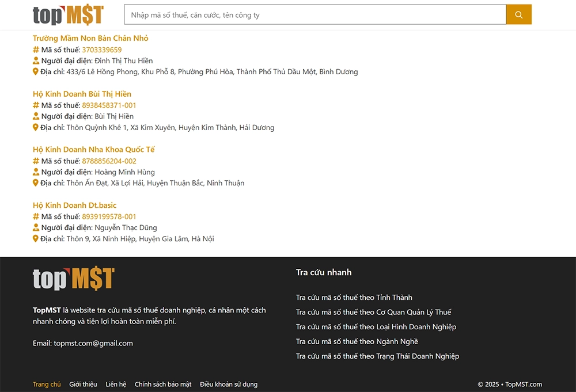Image resolution: width=576 pixels, height=392 pixels.
Task: Open Trường Mầm Non Bàn Chân Nhỏ listing
Action: [x=90, y=38]
